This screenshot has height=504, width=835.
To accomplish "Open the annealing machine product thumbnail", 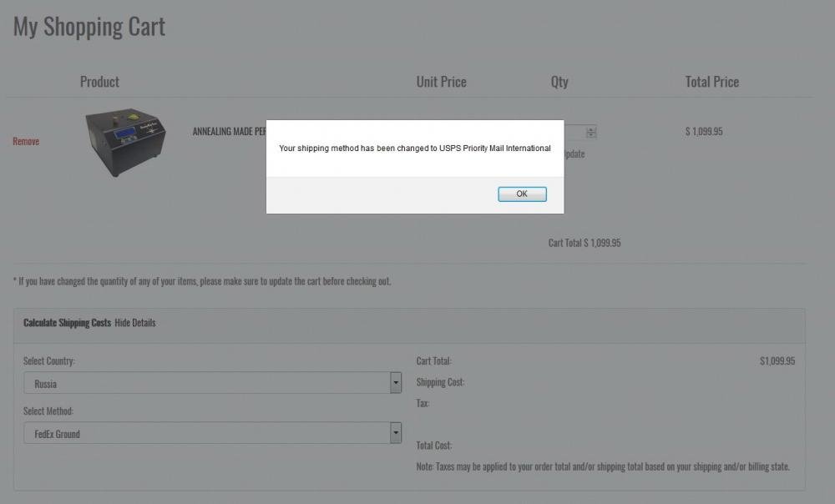I will click(x=125, y=142).
